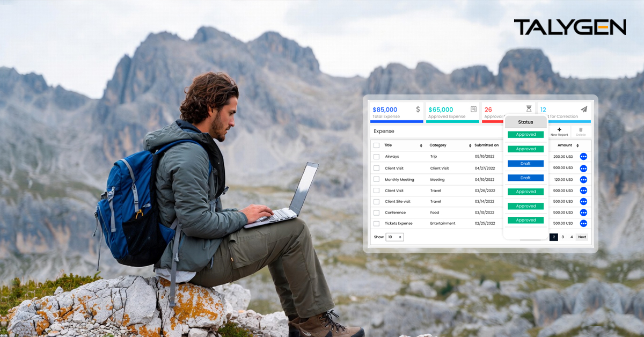This screenshot has height=337, width=644.
Task: Sort the Amount column with its arrows
Action: [577, 145]
